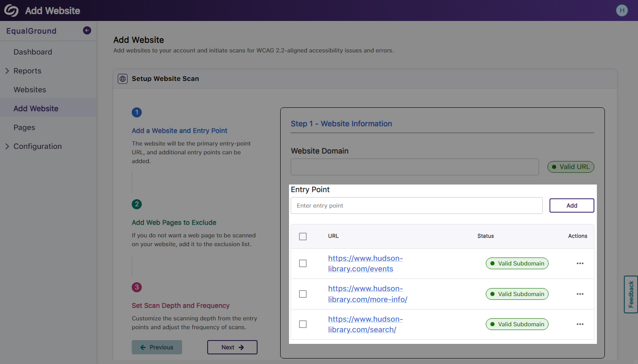Open the actions menu for the search entry point
Viewport: 638px width, 364px height.
click(580, 324)
